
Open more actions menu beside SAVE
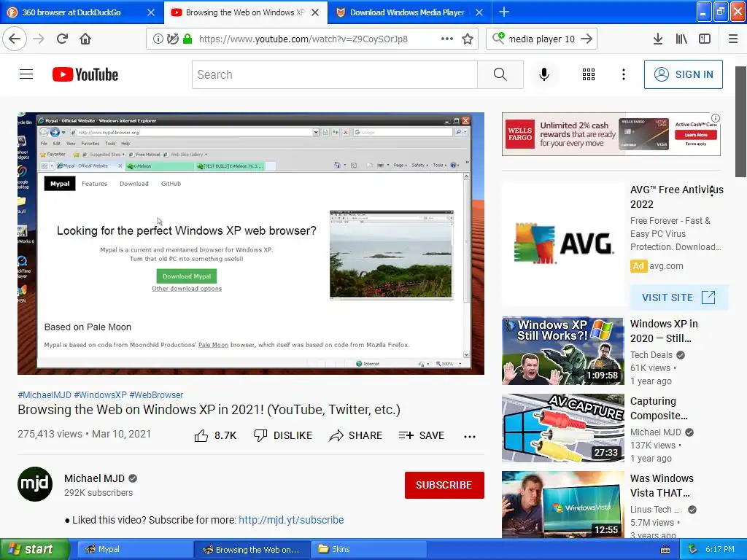[x=470, y=436]
